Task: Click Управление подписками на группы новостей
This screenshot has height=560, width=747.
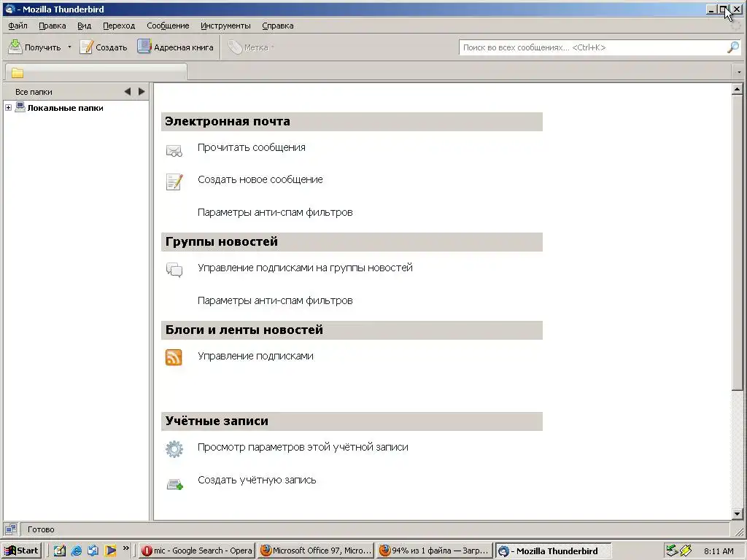Action: pyautogui.click(x=305, y=268)
